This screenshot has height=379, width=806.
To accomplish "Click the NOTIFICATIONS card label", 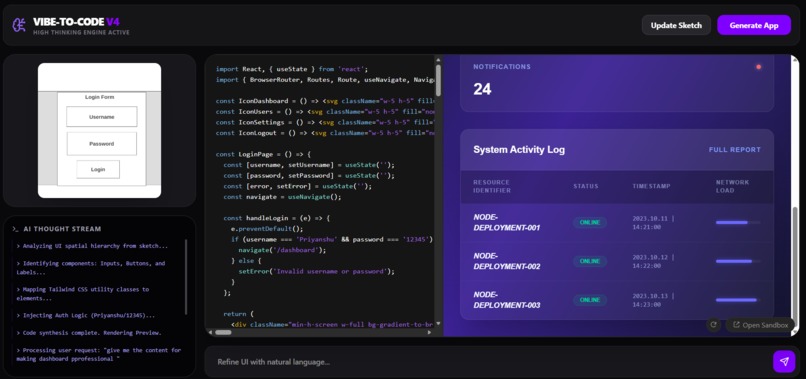I will tap(502, 67).
